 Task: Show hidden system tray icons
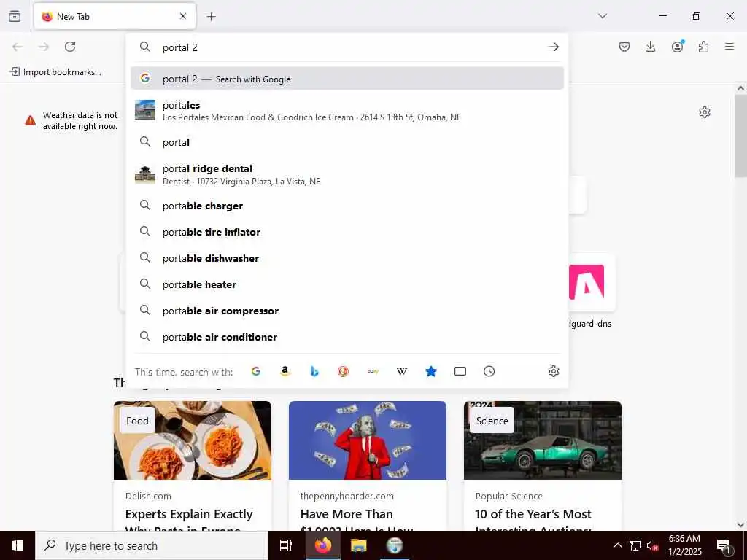point(617,545)
